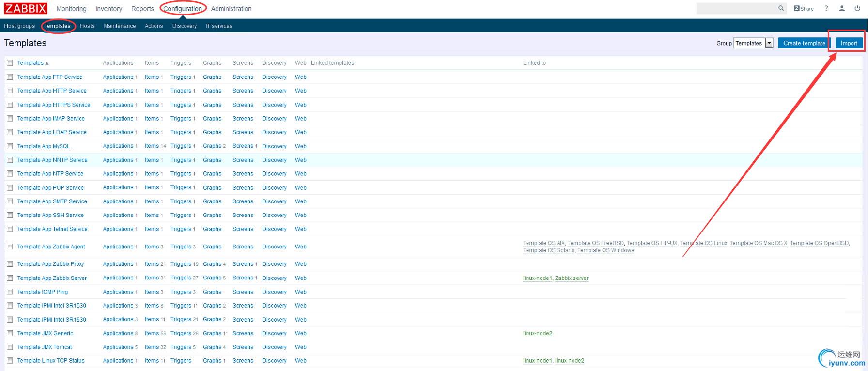The height and width of the screenshot is (371, 868).
Task: Click the Import button
Action: [x=849, y=43]
